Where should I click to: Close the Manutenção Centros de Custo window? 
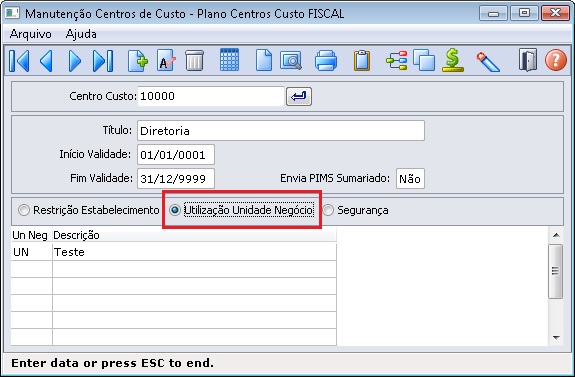(x=555, y=13)
